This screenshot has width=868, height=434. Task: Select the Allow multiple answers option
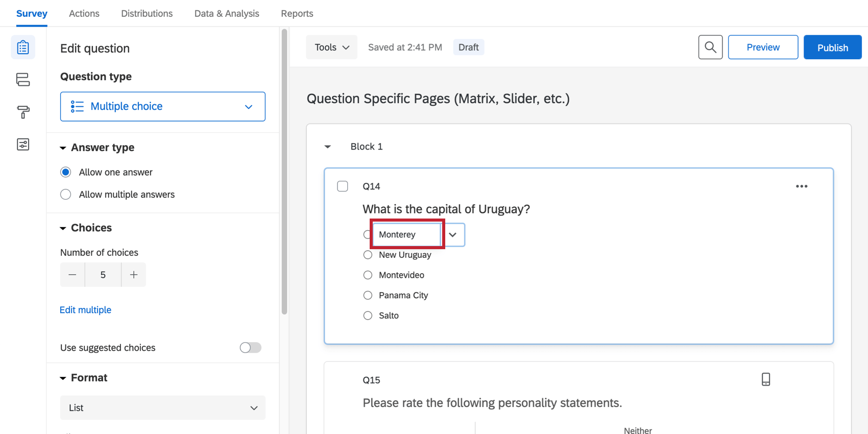click(66, 195)
